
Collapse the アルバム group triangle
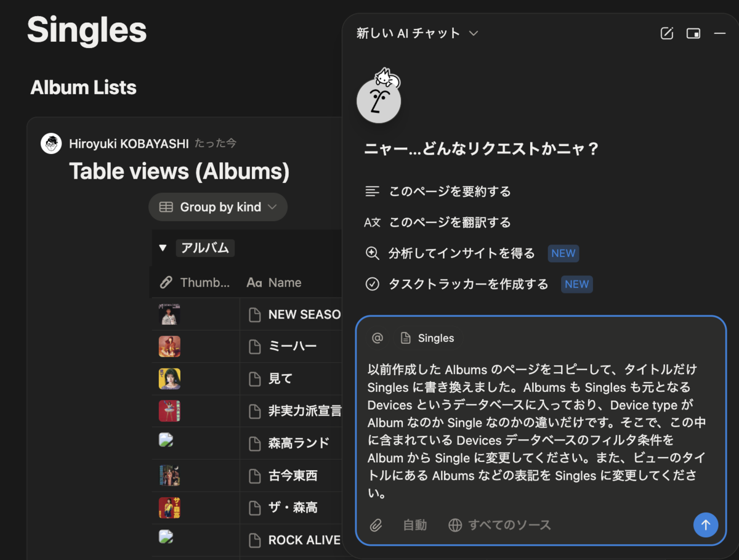pyautogui.click(x=163, y=248)
